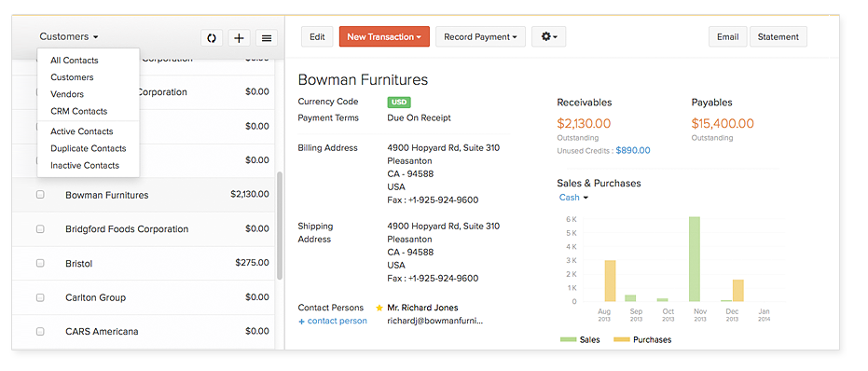Click the $2,130.00 receivables amount
The image size is (868, 371).
coord(584,123)
